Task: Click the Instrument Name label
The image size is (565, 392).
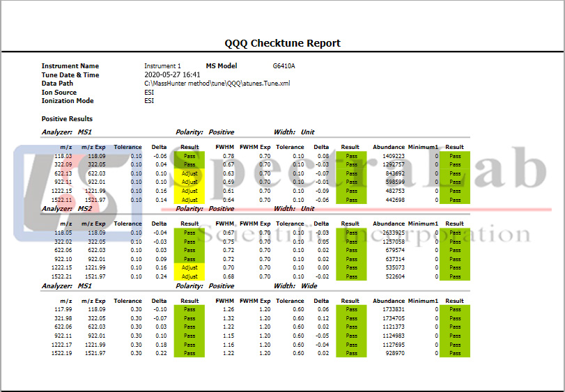Action: pyautogui.click(x=70, y=66)
